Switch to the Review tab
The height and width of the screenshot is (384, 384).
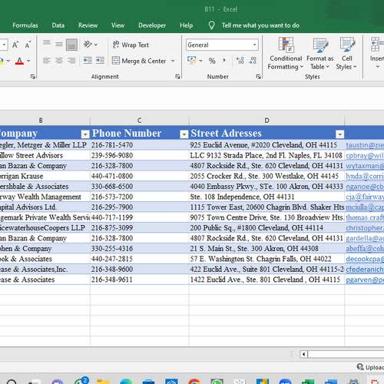pyautogui.click(x=88, y=25)
